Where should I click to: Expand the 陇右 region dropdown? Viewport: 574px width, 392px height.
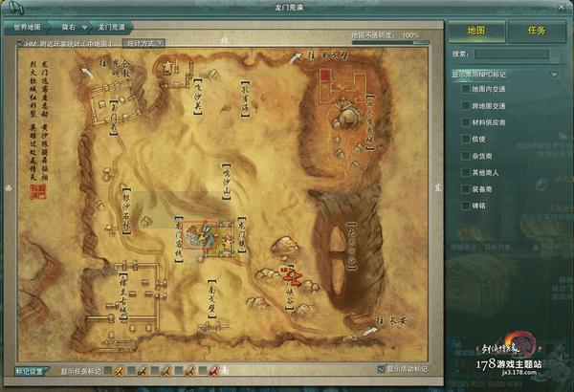84,28
